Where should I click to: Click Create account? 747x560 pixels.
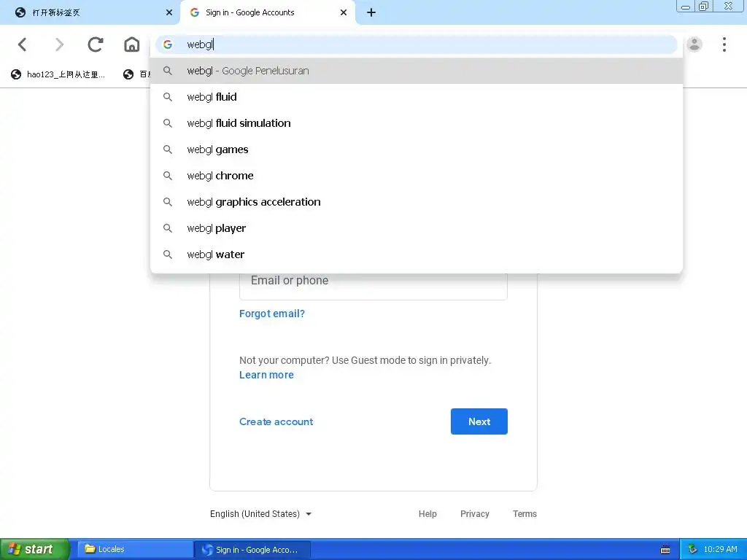click(x=276, y=422)
